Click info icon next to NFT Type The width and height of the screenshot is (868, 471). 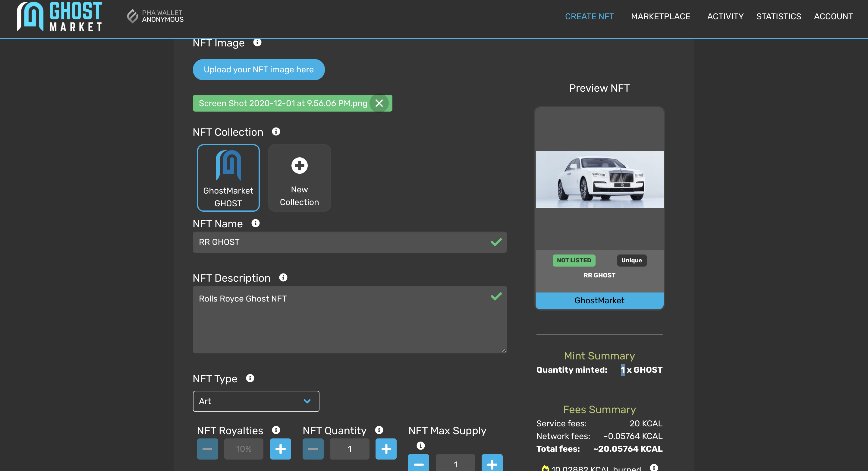[250, 378]
